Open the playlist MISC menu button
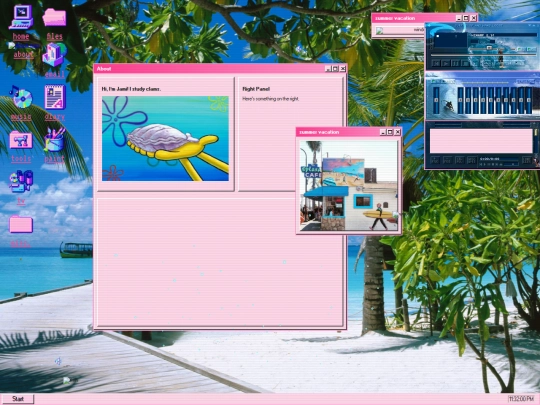This screenshot has width=540, height=405. click(x=472, y=160)
